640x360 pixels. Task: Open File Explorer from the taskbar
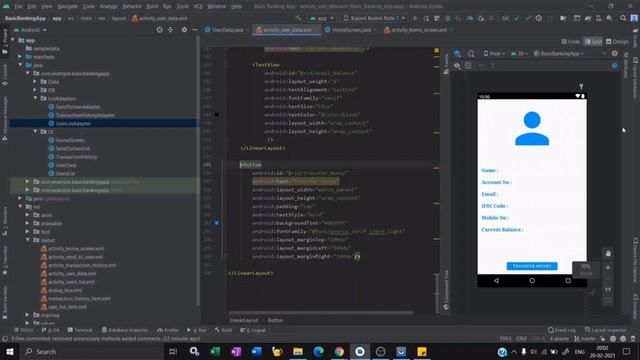pos(298,351)
